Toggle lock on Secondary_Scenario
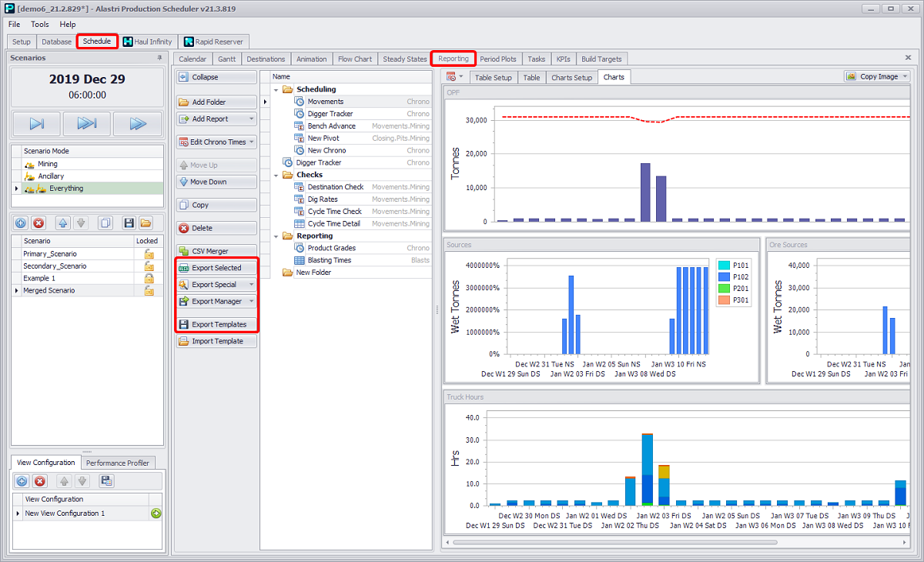Screen dimensions: 924x562 [x=149, y=266]
